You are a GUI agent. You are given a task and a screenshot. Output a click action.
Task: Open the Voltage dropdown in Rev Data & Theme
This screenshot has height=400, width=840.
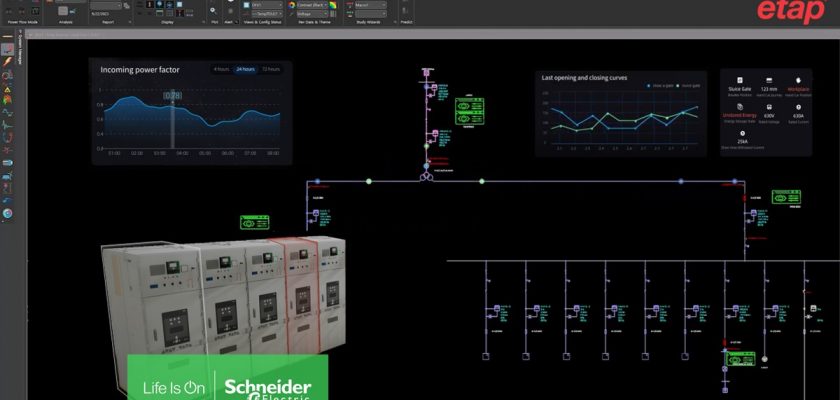(312, 13)
